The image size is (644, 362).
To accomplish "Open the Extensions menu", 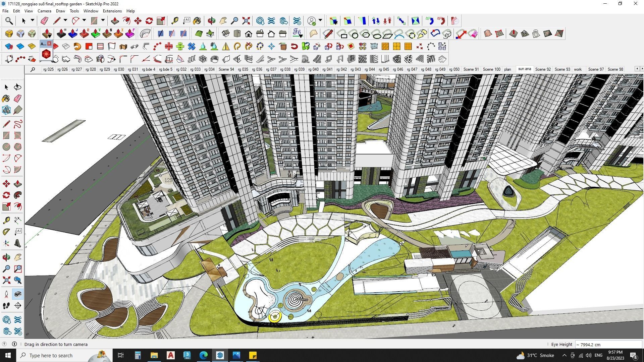I will click(x=112, y=11).
